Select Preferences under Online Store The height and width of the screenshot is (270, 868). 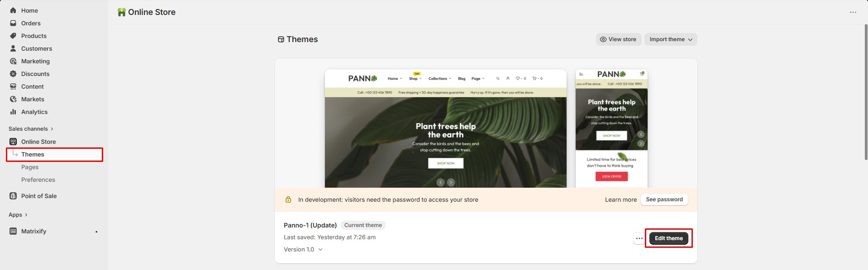38,180
